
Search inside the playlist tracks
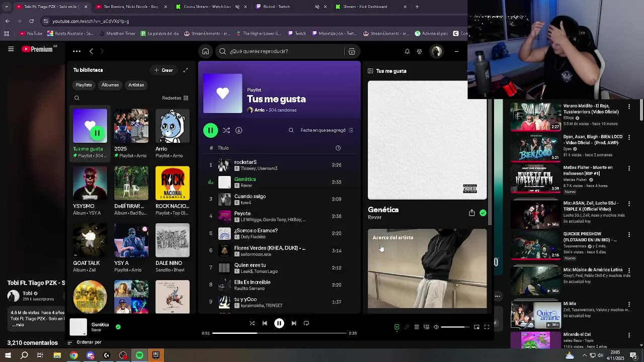point(291,130)
